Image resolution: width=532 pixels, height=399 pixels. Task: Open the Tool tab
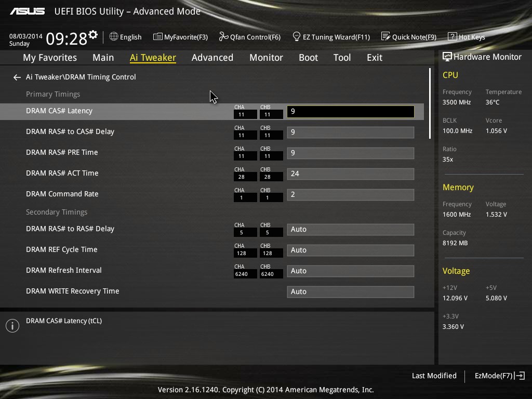tap(342, 58)
